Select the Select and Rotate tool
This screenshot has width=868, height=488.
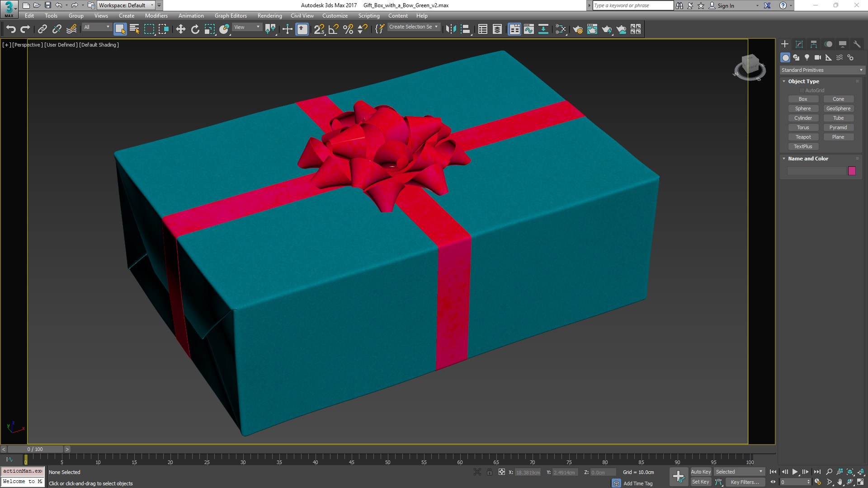[x=195, y=29]
